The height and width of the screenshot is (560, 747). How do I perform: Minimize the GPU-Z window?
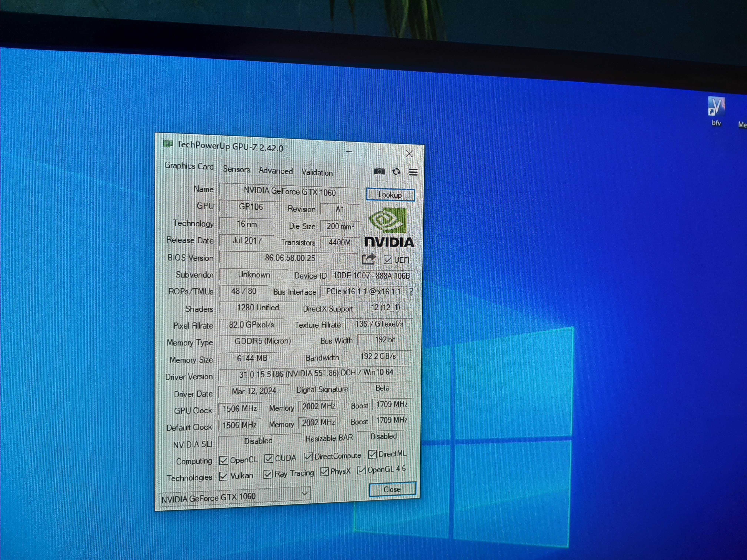click(349, 151)
